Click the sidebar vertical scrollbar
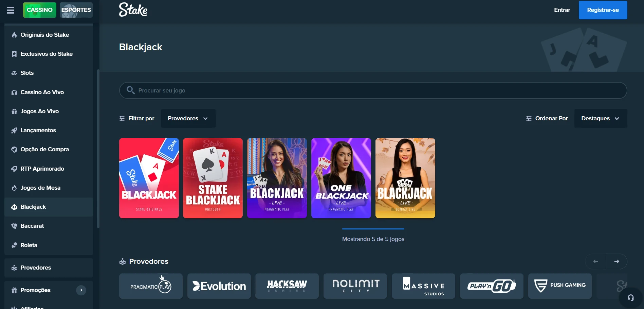The width and height of the screenshot is (644, 309). 98,149
